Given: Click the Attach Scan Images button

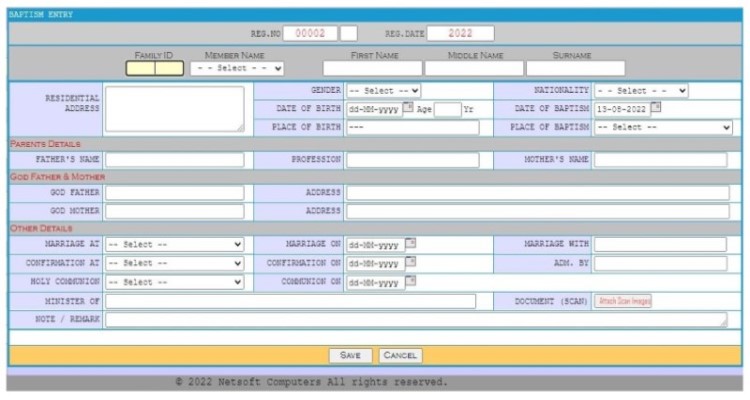Looking at the screenshot, I should coord(624,301).
